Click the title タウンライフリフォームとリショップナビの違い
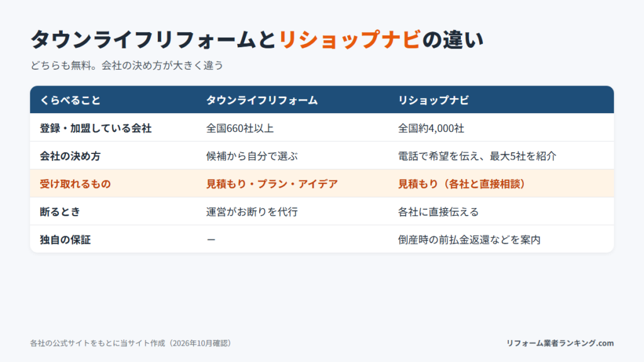Image resolution: width=644 pixels, height=362 pixels. click(257, 40)
